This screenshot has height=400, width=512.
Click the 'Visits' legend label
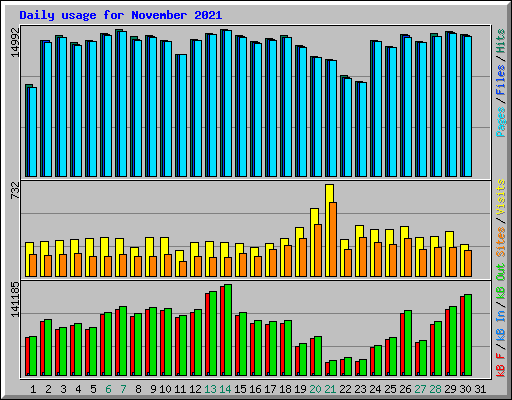coord(501,197)
